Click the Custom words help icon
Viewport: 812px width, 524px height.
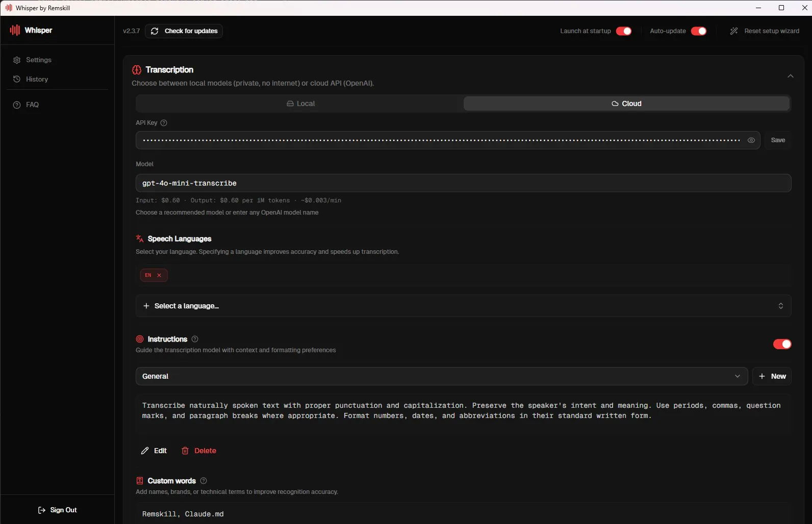pos(204,481)
